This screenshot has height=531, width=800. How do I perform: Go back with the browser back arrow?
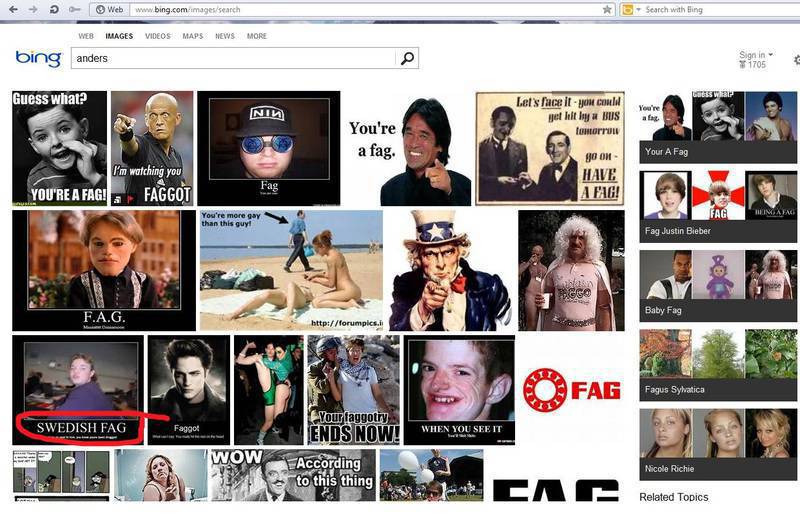click(14, 9)
